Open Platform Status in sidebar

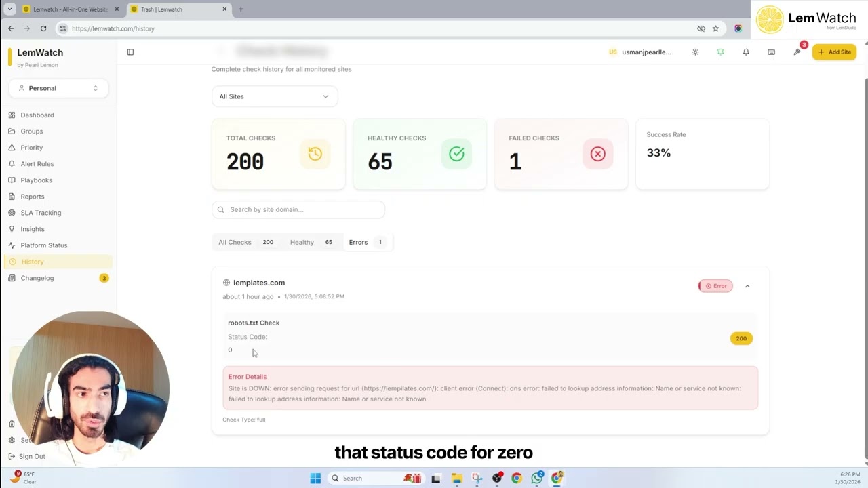point(43,245)
